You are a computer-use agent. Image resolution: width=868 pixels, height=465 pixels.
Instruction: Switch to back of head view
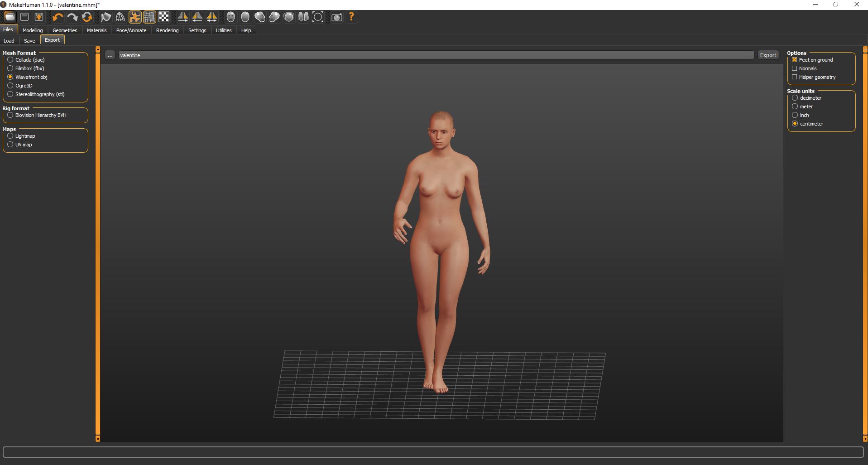point(245,17)
